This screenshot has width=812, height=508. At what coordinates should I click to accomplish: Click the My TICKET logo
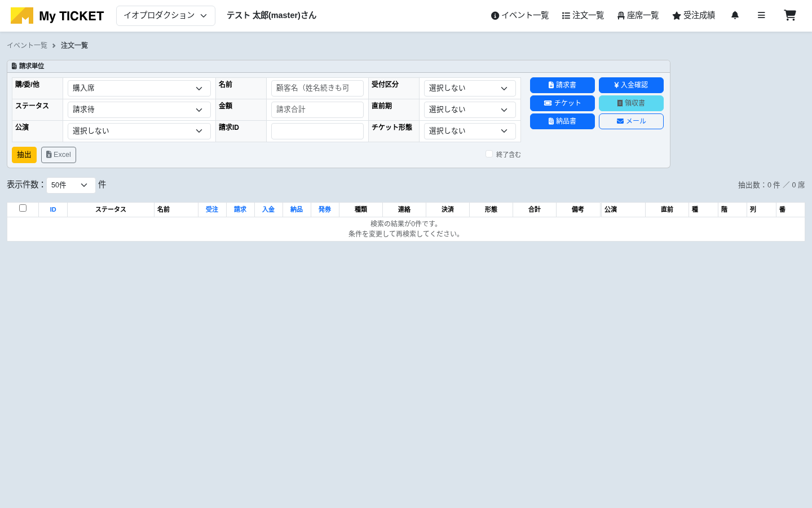[57, 16]
